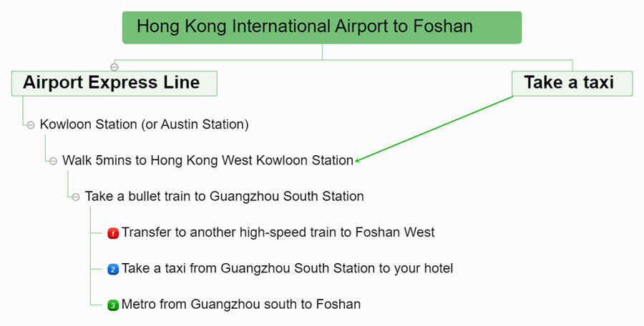Select Transfer to another high-speed train item
This screenshot has height=326, width=644.
(278, 232)
